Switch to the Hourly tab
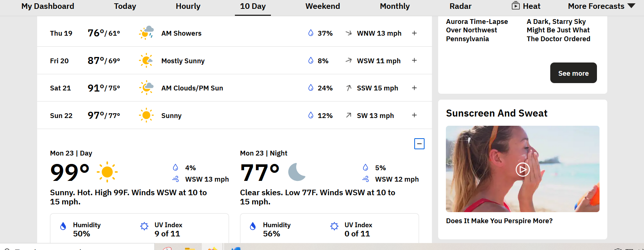Viewport: 644px width, 250px height. tap(188, 6)
